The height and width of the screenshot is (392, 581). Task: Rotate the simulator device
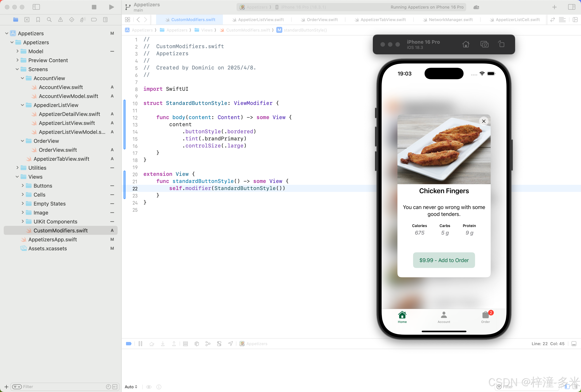coord(501,44)
